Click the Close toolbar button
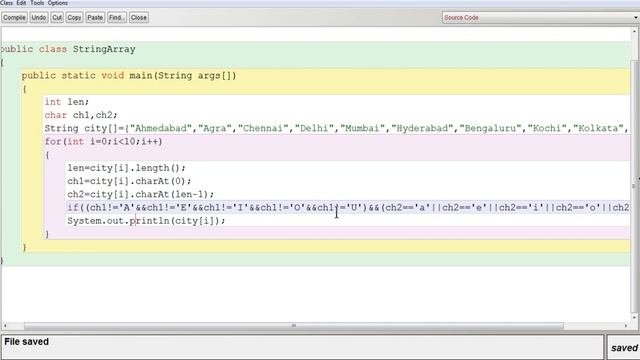640x360 pixels. (139, 18)
